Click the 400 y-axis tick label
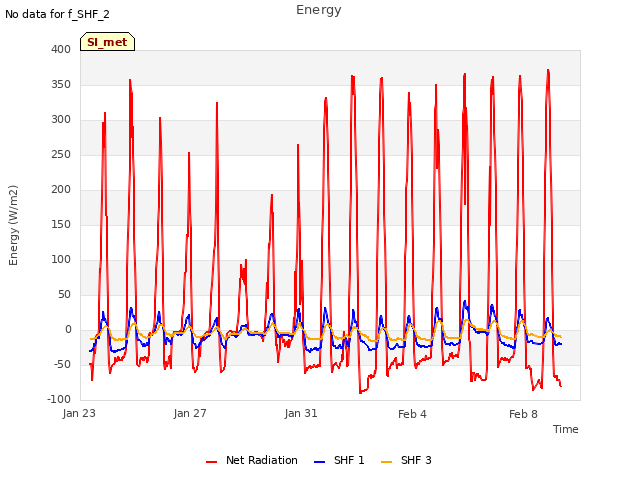640x480 pixels. [x=61, y=49]
